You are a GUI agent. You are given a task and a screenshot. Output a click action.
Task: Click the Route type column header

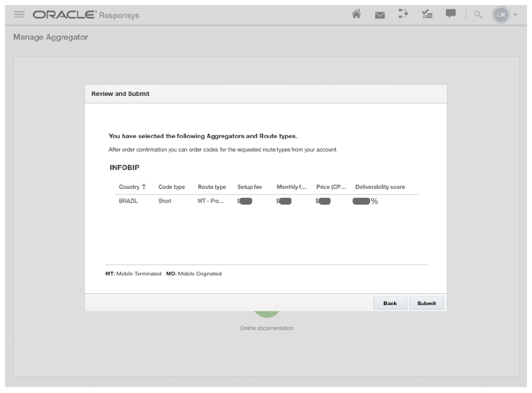click(x=211, y=187)
